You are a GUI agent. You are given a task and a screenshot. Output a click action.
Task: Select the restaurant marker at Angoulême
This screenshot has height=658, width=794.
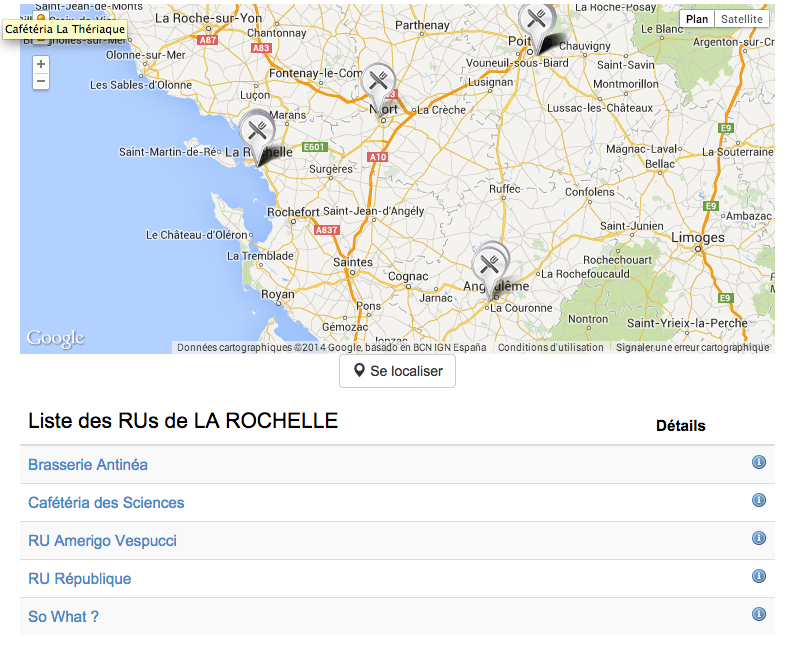coord(489,264)
